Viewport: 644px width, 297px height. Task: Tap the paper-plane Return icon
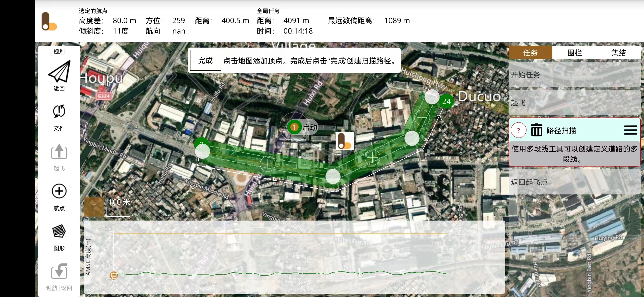59,72
